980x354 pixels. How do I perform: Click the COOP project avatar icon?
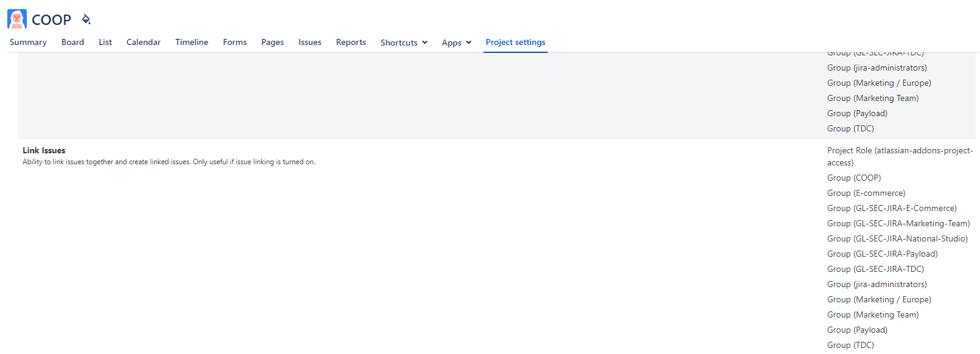[x=17, y=19]
